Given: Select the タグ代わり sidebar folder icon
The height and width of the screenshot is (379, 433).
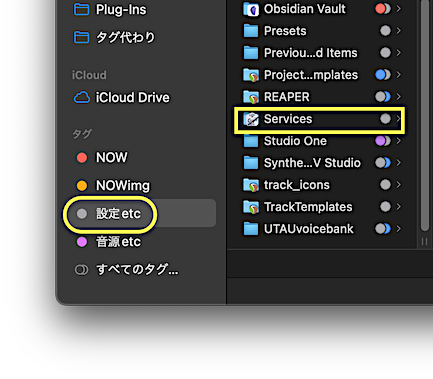Looking at the screenshot, I should 81,37.
